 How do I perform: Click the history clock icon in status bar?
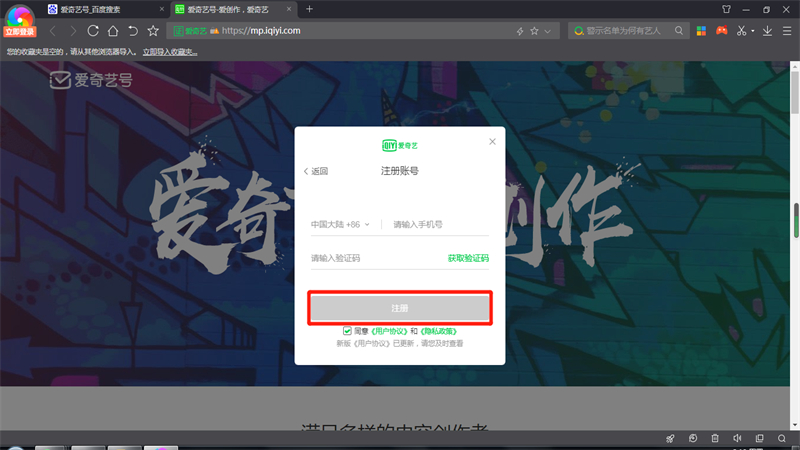[x=692, y=438]
